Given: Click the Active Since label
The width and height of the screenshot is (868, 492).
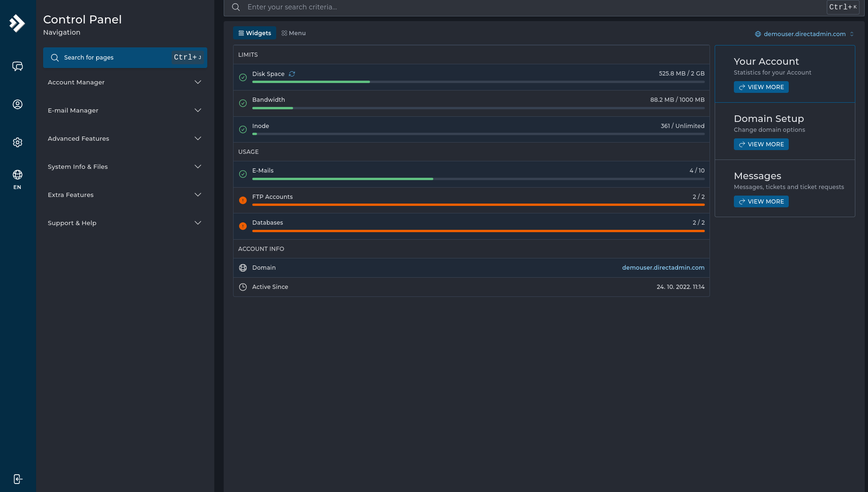Looking at the screenshot, I should [270, 287].
